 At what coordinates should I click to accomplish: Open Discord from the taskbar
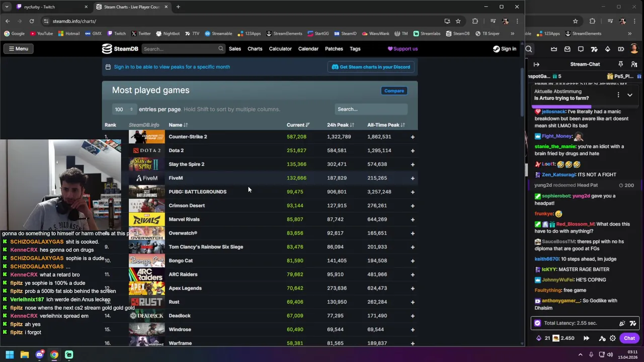(x=39, y=355)
